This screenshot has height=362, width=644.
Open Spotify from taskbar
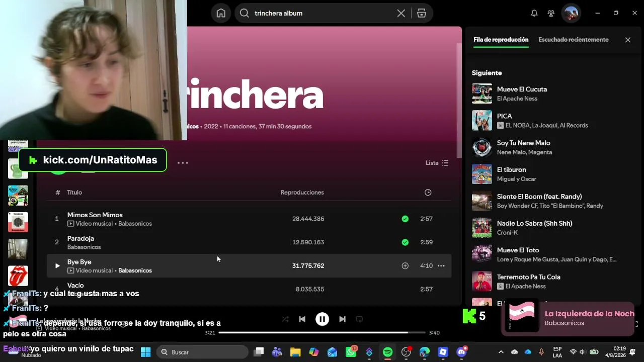point(387,352)
